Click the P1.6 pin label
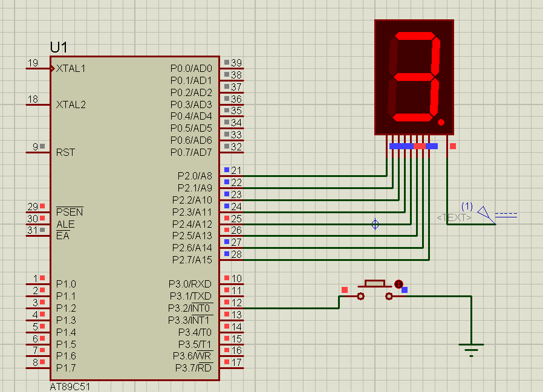543x392 pixels. point(66,356)
